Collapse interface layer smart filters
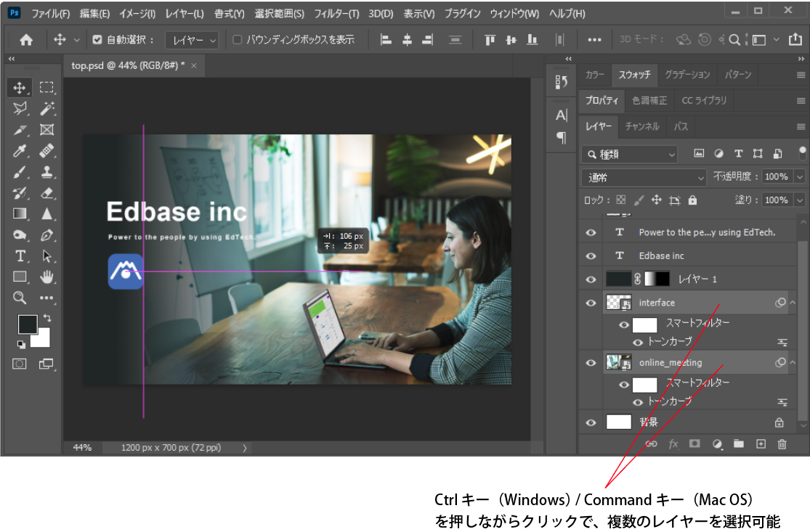 click(x=793, y=303)
